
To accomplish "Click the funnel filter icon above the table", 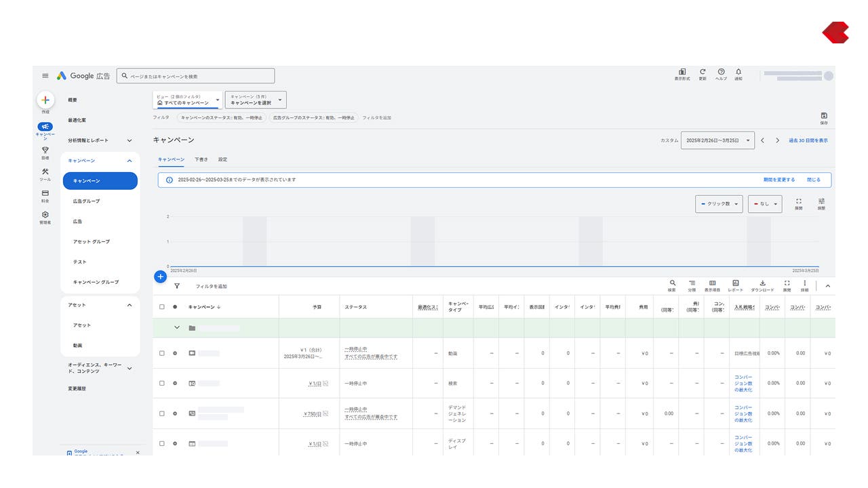I will (x=177, y=286).
